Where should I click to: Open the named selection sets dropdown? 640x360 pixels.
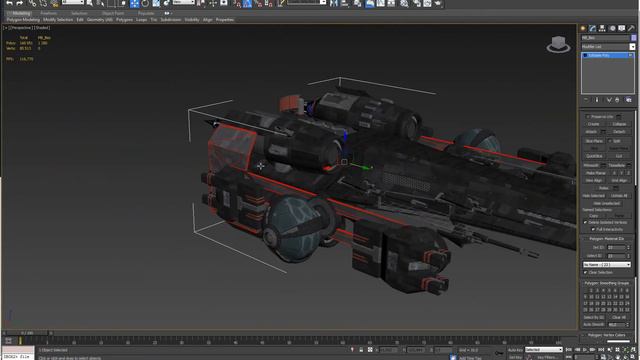307,2
